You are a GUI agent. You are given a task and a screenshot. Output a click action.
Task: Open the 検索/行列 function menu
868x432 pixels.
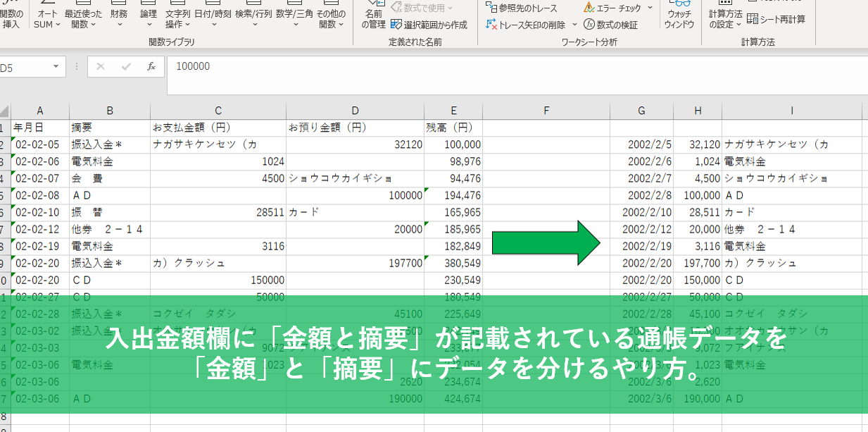point(253,19)
